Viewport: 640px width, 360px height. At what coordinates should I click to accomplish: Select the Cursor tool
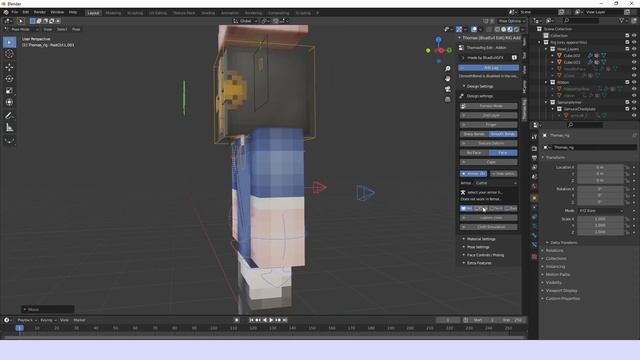pos(9,54)
